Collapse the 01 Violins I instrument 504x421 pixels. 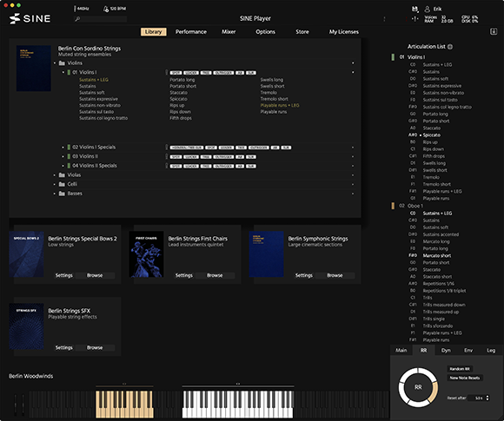(x=63, y=73)
